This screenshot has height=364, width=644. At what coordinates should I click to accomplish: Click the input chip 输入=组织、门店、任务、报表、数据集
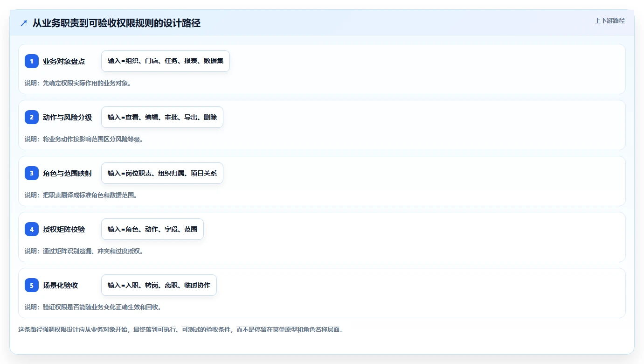[166, 61]
